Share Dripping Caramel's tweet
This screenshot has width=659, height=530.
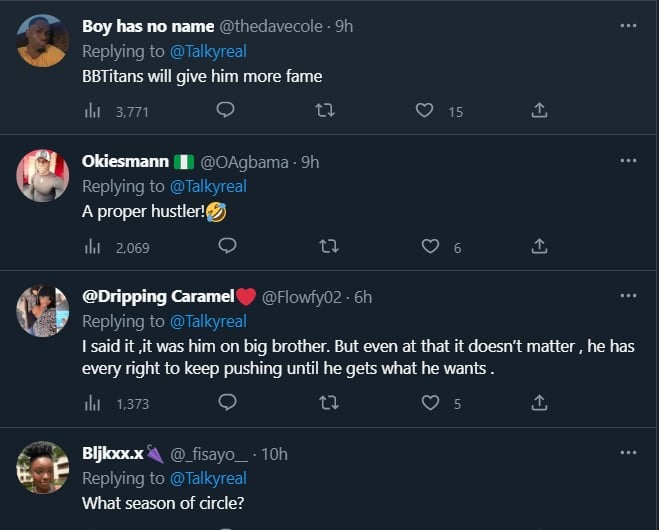tap(539, 403)
